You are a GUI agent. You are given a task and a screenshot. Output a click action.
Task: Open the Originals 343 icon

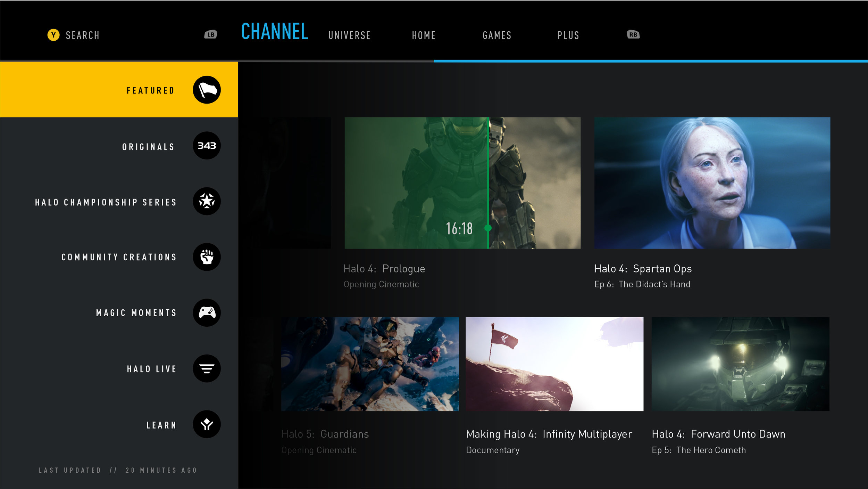(x=207, y=146)
